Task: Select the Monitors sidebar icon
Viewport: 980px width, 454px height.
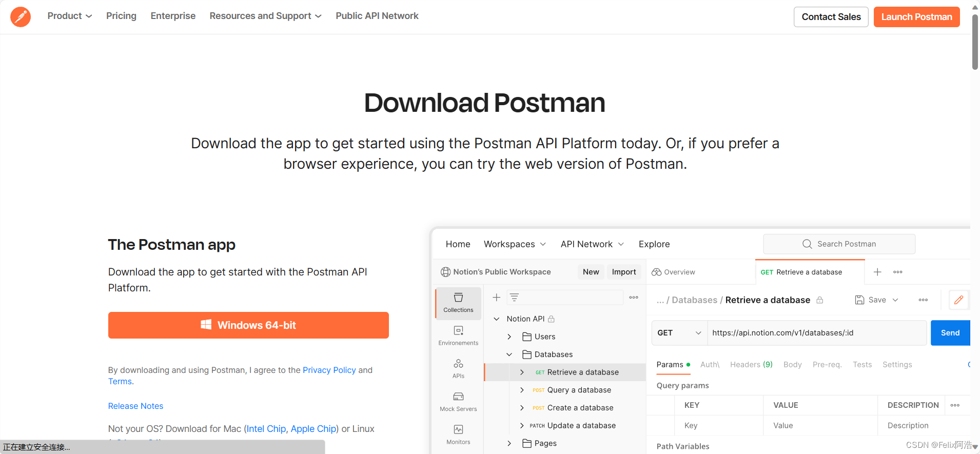Action: [458, 435]
